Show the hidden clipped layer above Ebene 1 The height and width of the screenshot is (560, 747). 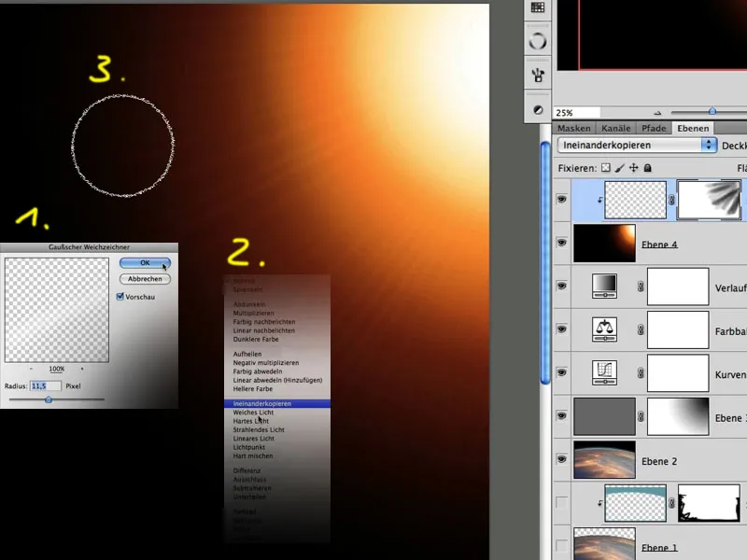click(x=562, y=503)
